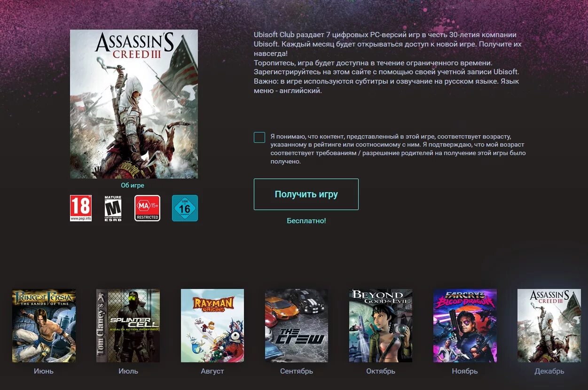Select the Prince of Persia cover thumbnail
This screenshot has width=588, height=390.
(x=44, y=326)
